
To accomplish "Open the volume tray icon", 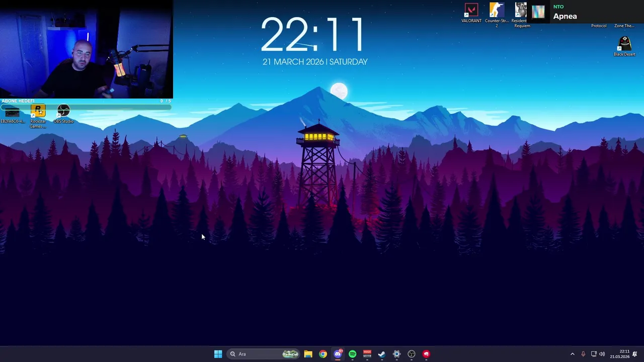I will click(602, 354).
